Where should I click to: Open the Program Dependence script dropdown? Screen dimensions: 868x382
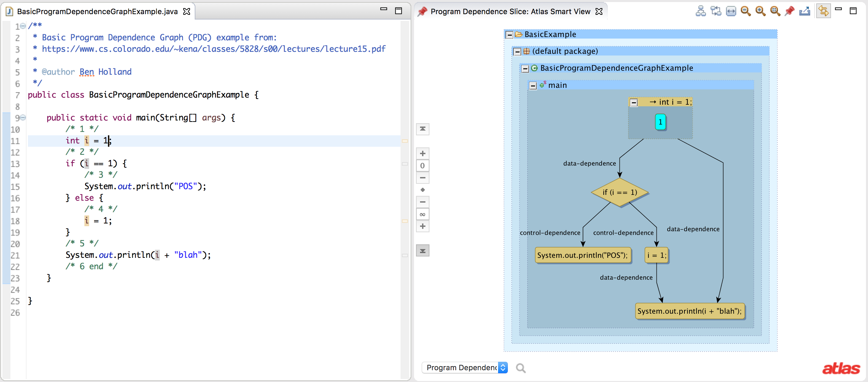pyautogui.click(x=465, y=368)
